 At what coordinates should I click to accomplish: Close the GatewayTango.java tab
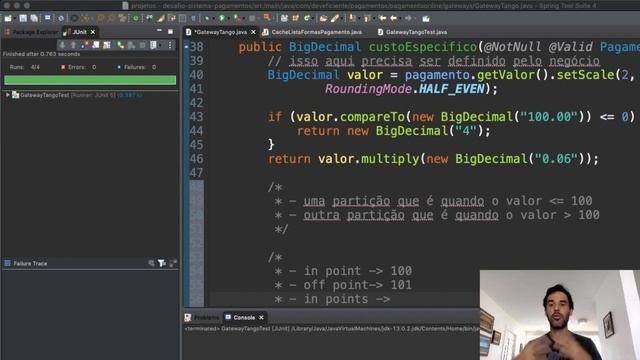(253, 32)
